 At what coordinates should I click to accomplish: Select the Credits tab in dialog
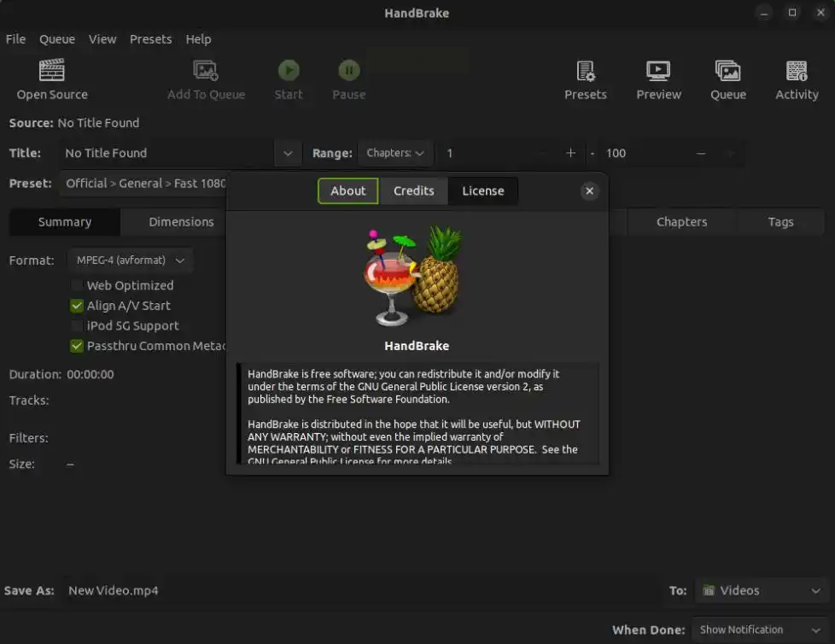click(x=414, y=190)
